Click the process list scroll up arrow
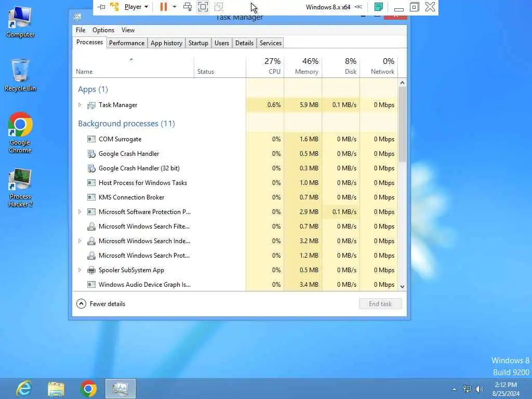Image resolution: width=532 pixels, height=399 pixels. click(x=402, y=83)
